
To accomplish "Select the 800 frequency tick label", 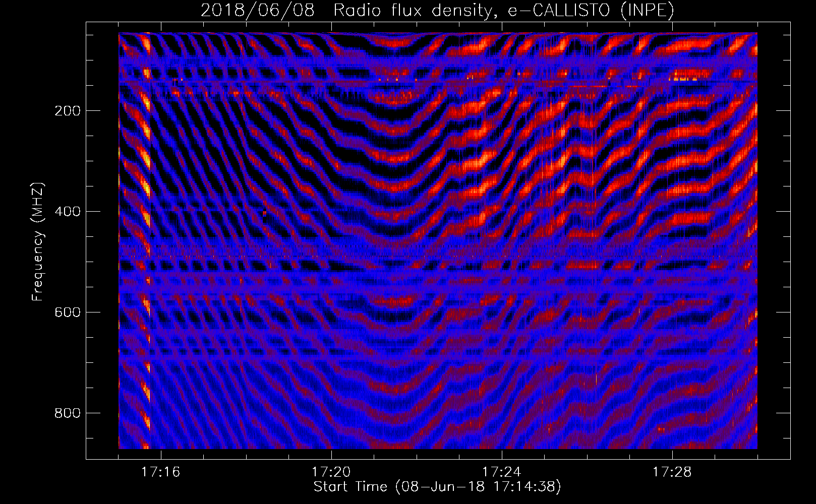I will [68, 413].
